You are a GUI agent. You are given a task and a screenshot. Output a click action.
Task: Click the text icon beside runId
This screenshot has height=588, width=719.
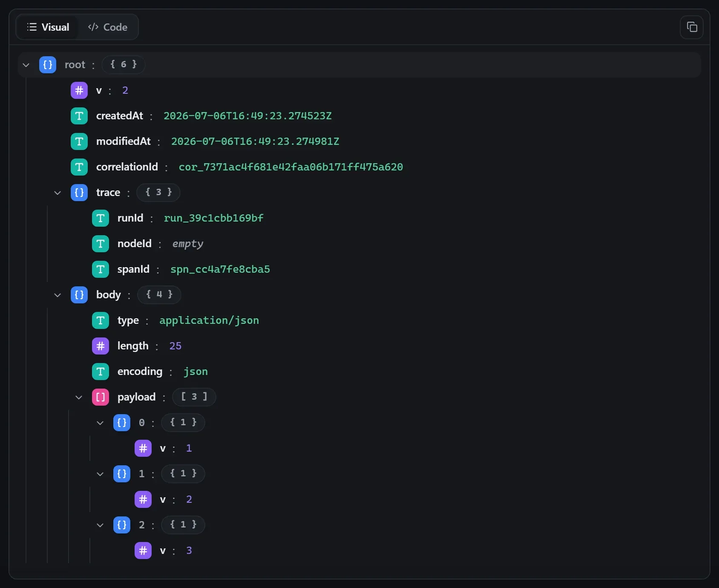(x=101, y=218)
